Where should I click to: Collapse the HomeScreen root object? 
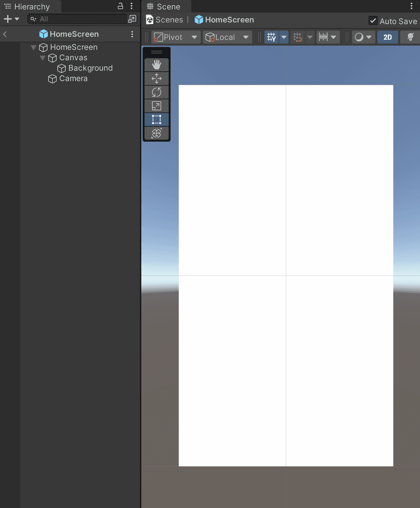(33, 47)
